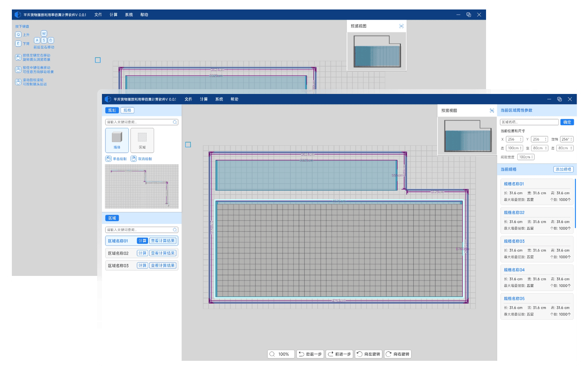Click the 区域名称 input field
Viewport: 588px width, 375px height.
click(x=529, y=122)
